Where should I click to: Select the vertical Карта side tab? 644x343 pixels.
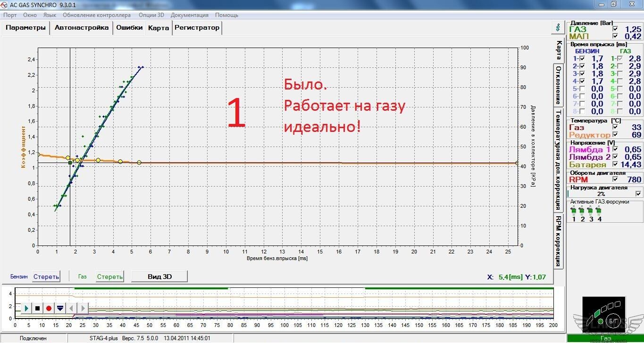[559, 50]
